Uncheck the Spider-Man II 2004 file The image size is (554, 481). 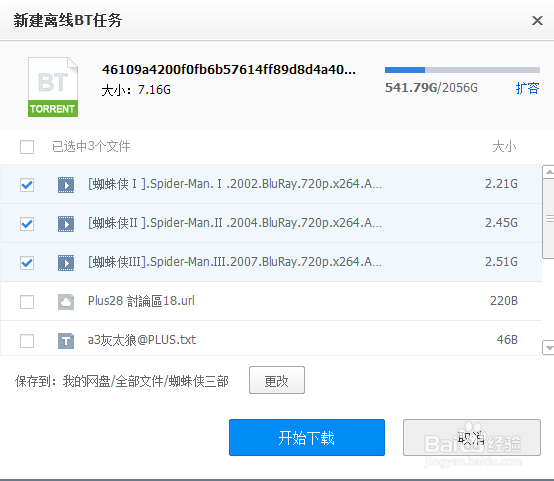point(27,224)
